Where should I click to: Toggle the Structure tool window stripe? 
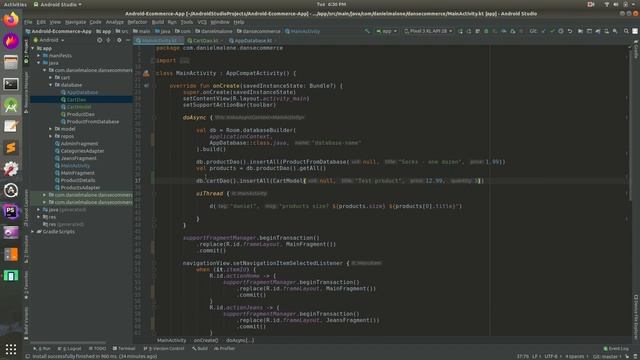tap(26, 249)
